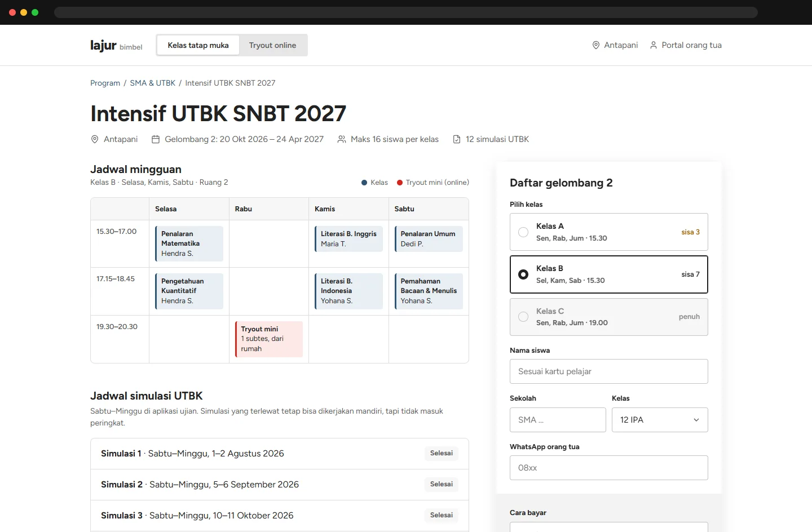This screenshot has height=532, width=812.
Task: Click the person icon for Portal orang tua
Action: [x=654, y=45]
